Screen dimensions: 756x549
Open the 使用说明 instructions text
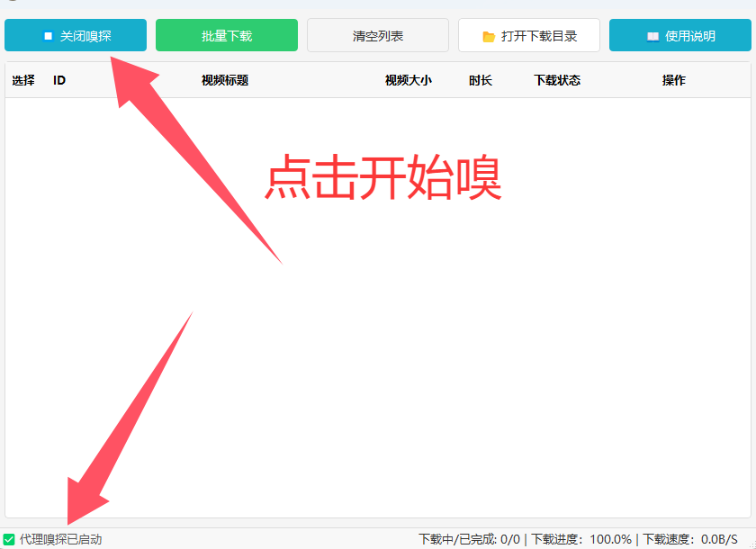click(x=690, y=36)
